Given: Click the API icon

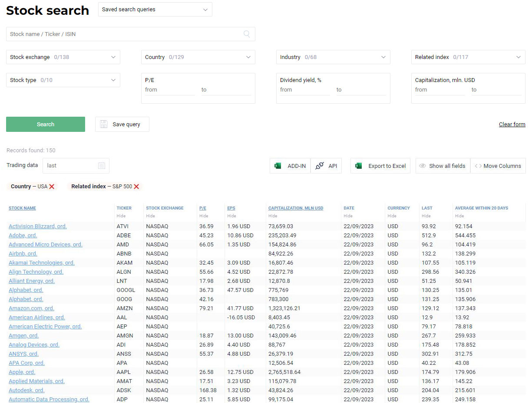Looking at the screenshot, I should pyautogui.click(x=320, y=166).
